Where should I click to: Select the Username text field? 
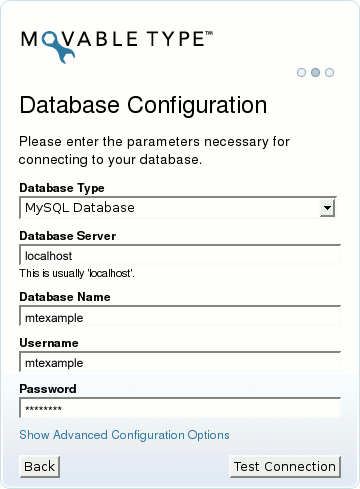(180, 362)
